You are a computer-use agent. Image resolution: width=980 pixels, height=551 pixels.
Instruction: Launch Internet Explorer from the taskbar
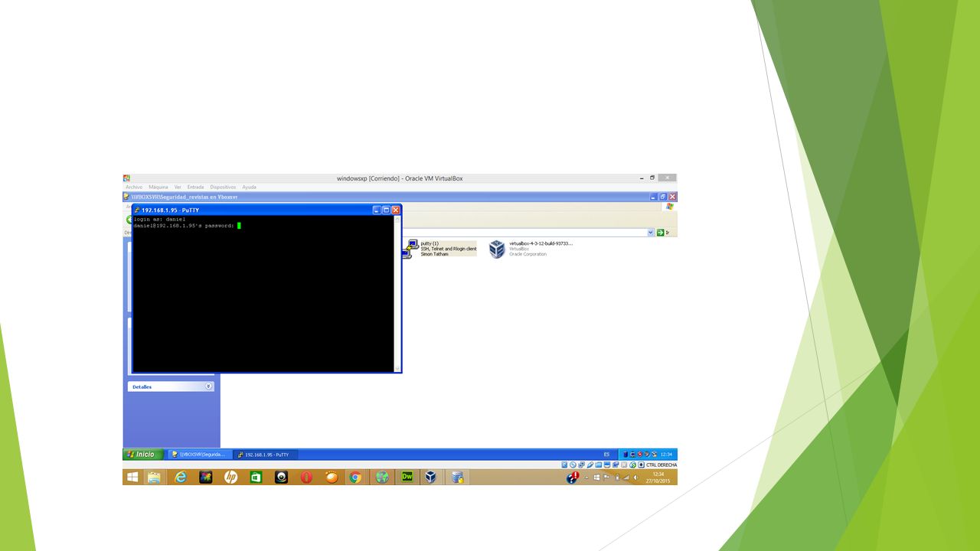point(181,477)
